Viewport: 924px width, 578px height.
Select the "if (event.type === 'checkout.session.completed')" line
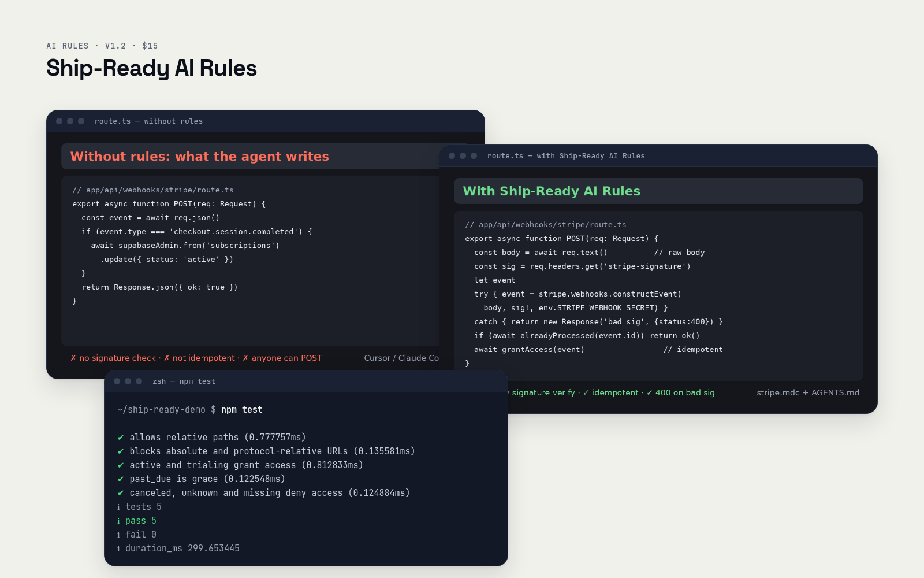(x=197, y=232)
